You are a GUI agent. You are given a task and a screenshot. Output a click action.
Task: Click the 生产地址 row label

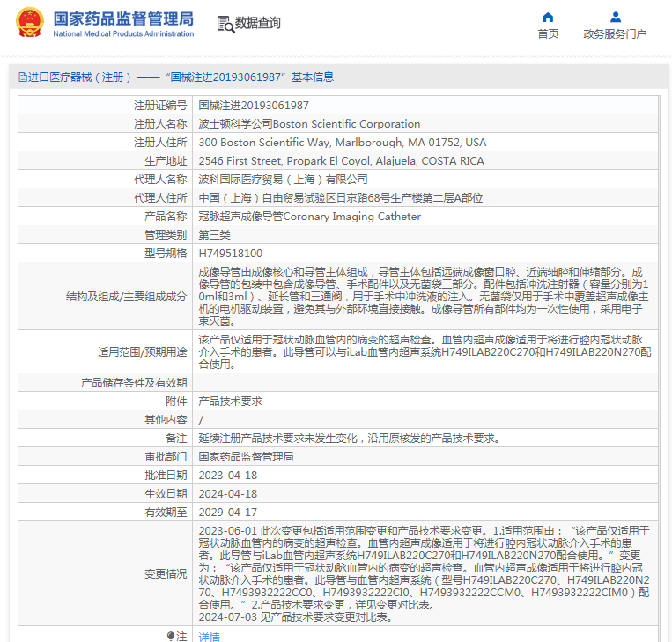166,160
